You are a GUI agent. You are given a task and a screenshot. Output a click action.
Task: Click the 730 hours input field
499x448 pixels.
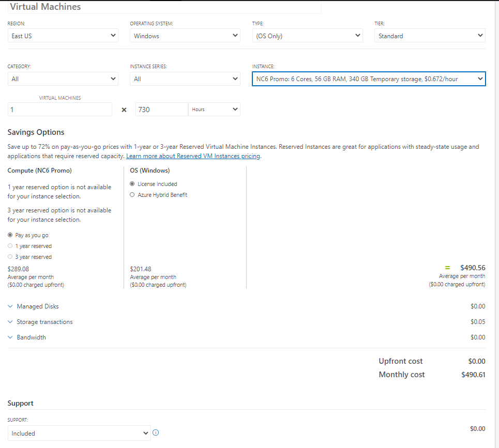161,109
